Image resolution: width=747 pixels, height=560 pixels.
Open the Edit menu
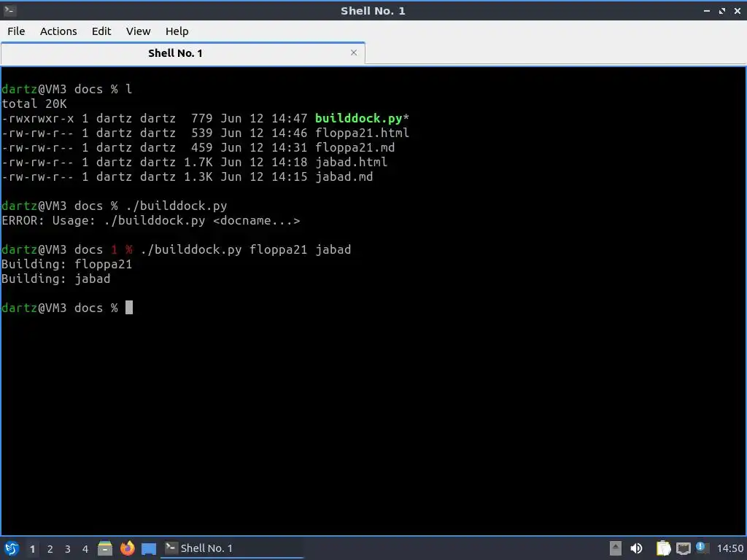101,31
